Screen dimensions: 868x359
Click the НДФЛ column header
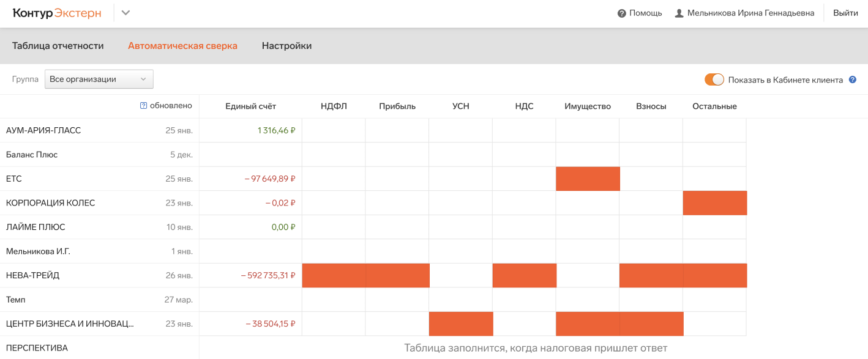coord(334,106)
